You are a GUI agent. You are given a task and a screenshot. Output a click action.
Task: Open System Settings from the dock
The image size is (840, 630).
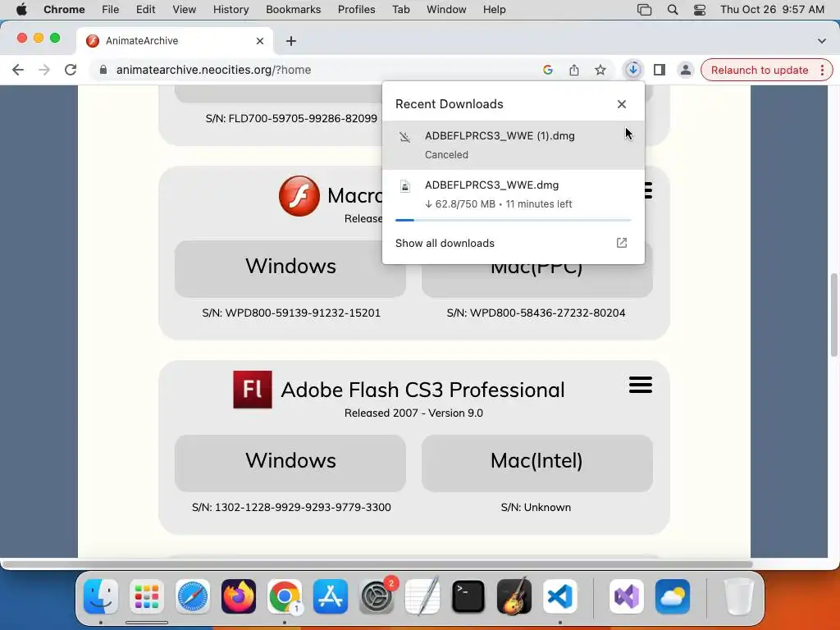(377, 596)
